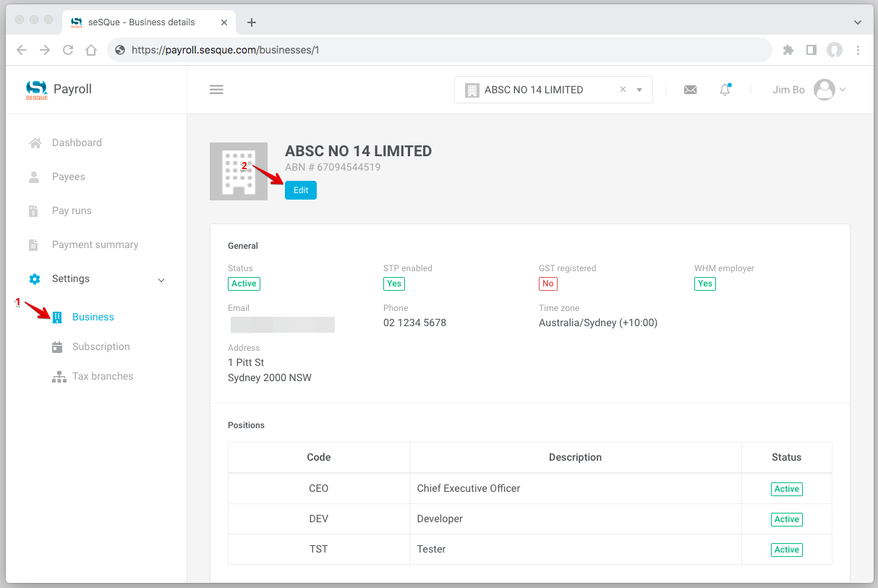The width and height of the screenshot is (878, 588).
Task: Click the seSQue Payroll logo
Action: coord(59,90)
